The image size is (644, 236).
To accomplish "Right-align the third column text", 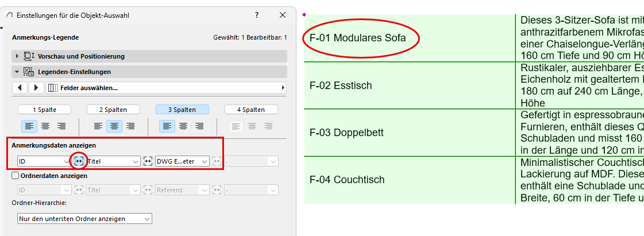I will (199, 126).
